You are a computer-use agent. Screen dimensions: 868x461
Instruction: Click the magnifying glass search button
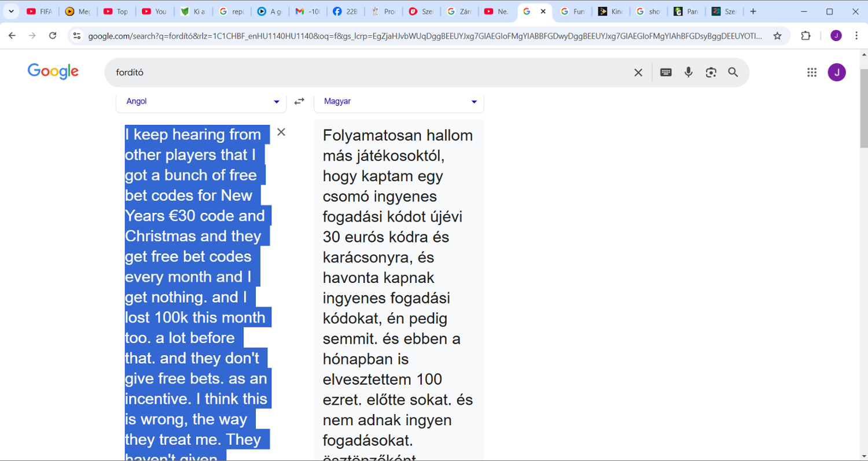[733, 72]
